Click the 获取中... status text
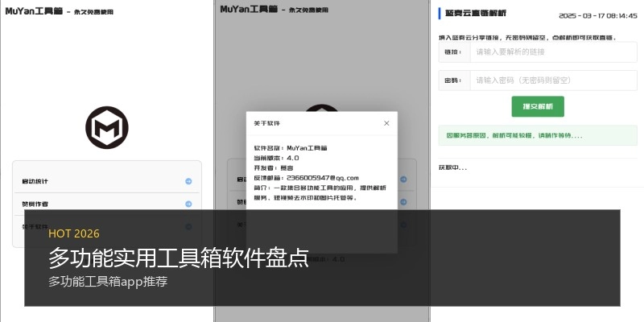The width and height of the screenshot is (644, 322). click(x=453, y=167)
